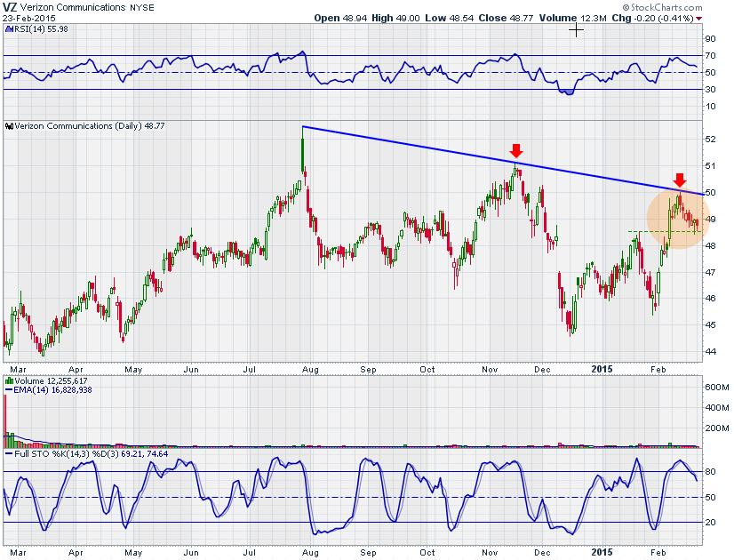Click the Nov label under the price chart
The width and height of the screenshot is (734, 560).
[491, 370]
